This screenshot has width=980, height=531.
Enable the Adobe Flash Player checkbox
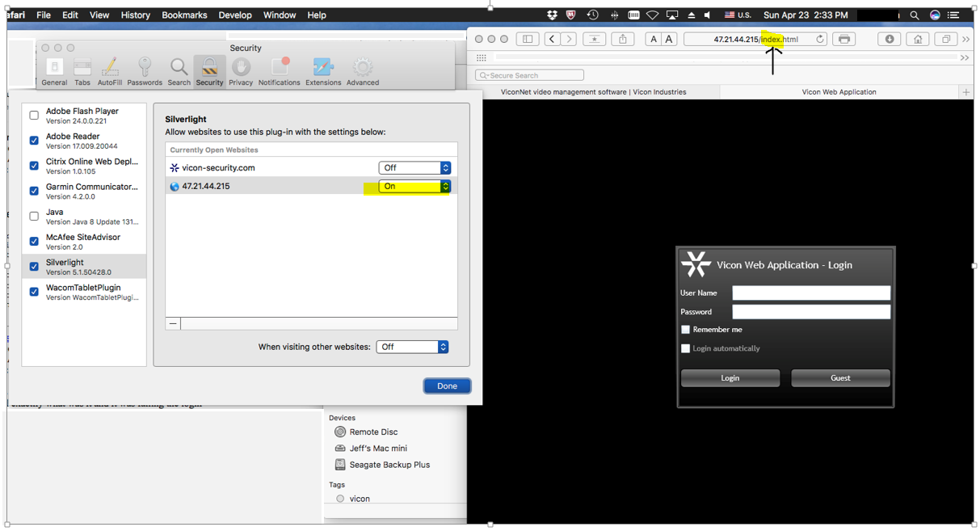(x=34, y=116)
